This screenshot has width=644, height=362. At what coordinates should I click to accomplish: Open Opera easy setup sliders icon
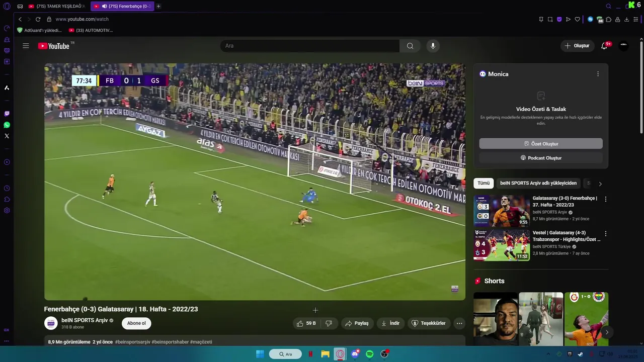pos(636,19)
